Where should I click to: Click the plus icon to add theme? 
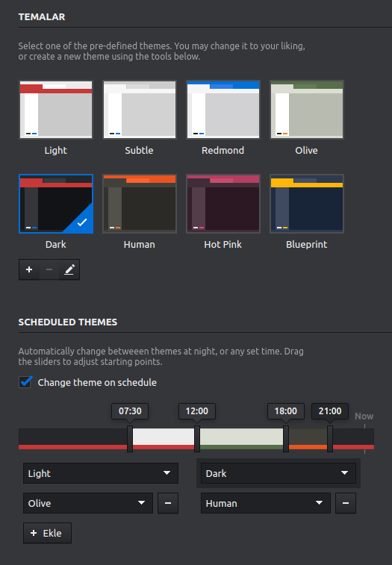[29, 269]
